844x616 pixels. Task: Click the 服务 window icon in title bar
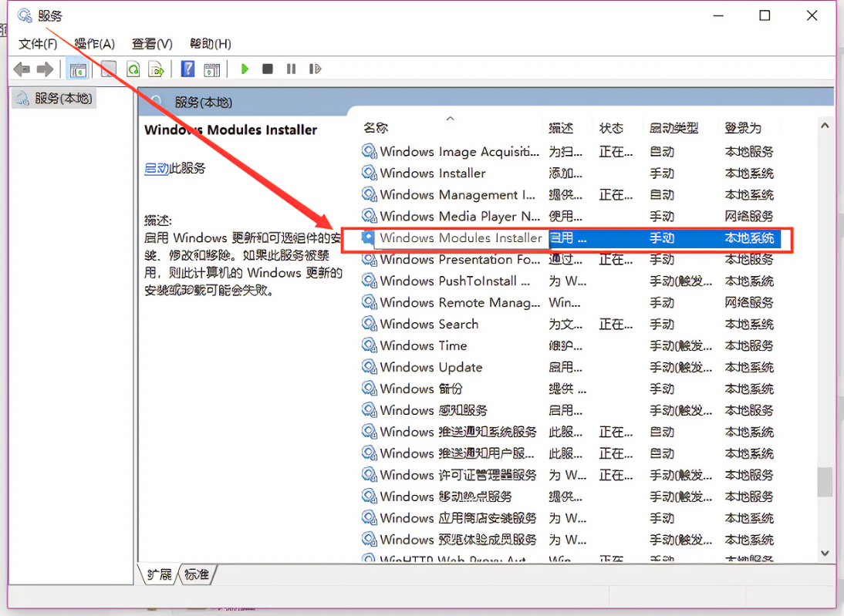tap(25, 15)
